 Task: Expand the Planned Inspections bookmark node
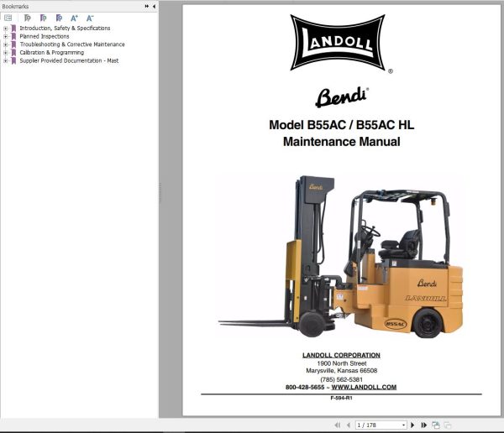click(6, 36)
